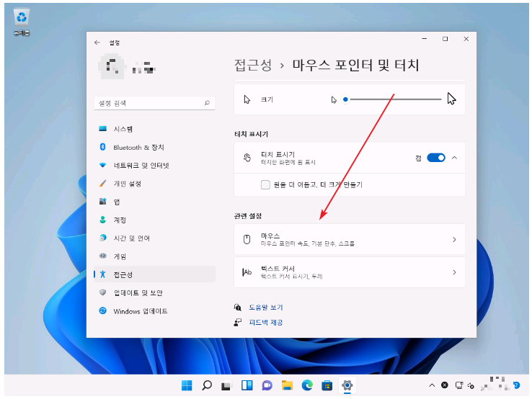Click the Windows 업데이트 sync icon
The width and height of the screenshot is (532, 399).
pos(103,310)
